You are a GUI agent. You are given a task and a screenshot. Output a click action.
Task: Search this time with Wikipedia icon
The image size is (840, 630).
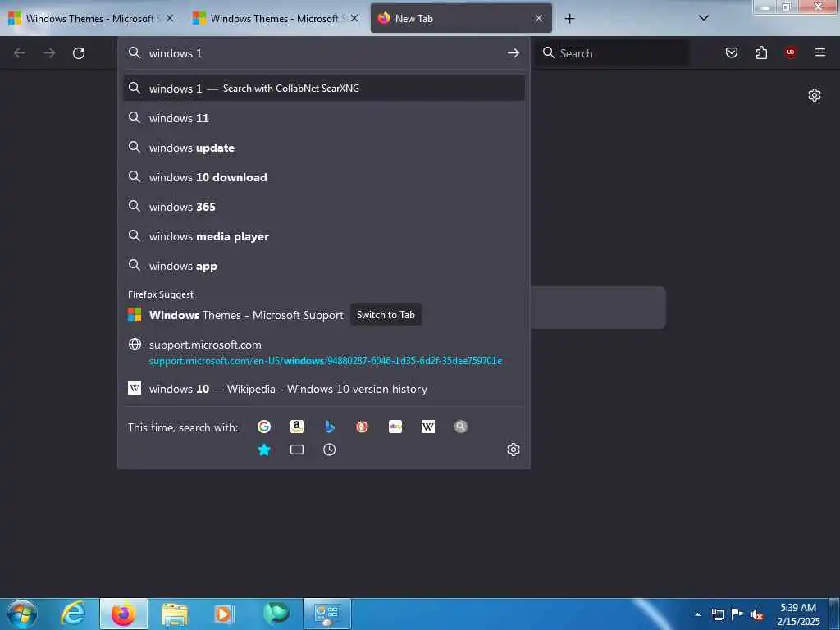point(428,427)
